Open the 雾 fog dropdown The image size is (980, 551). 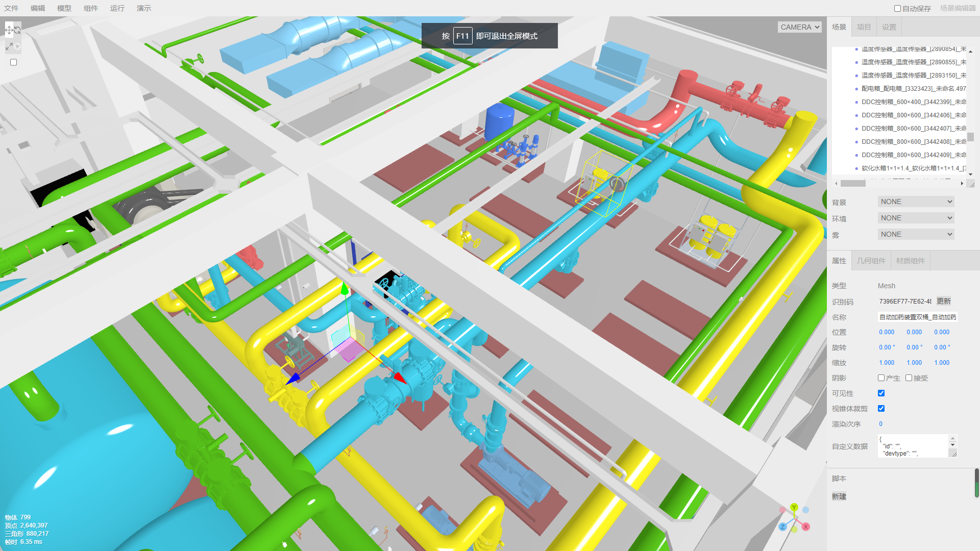[x=916, y=235]
